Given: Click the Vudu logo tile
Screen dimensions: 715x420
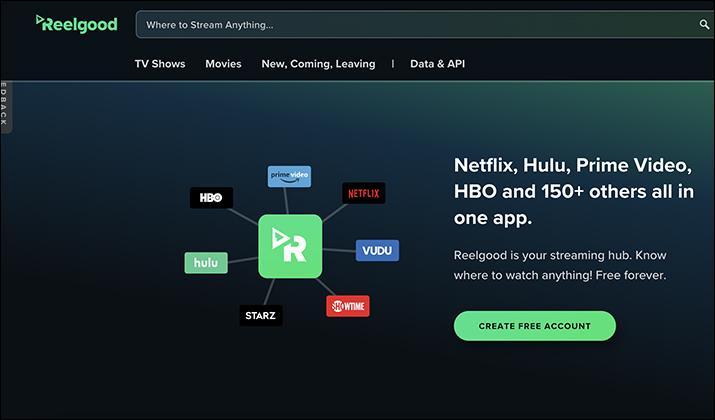Looking at the screenshot, I should coord(377,250).
